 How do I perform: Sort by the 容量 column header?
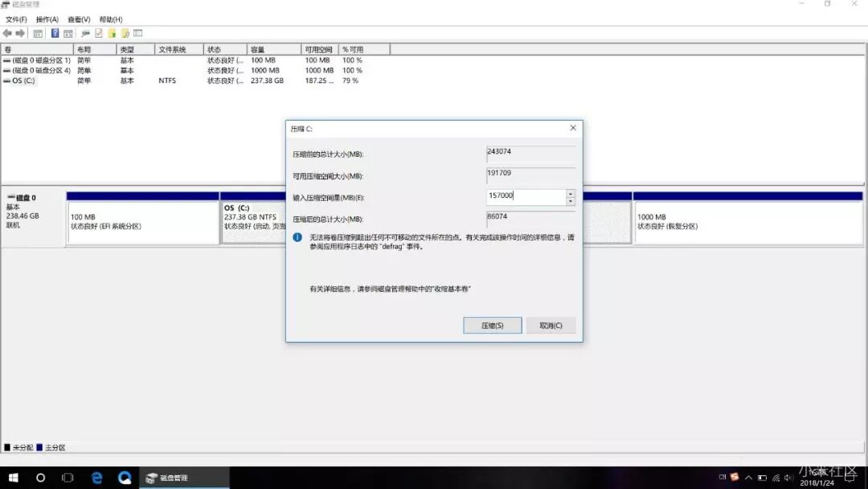pos(273,49)
